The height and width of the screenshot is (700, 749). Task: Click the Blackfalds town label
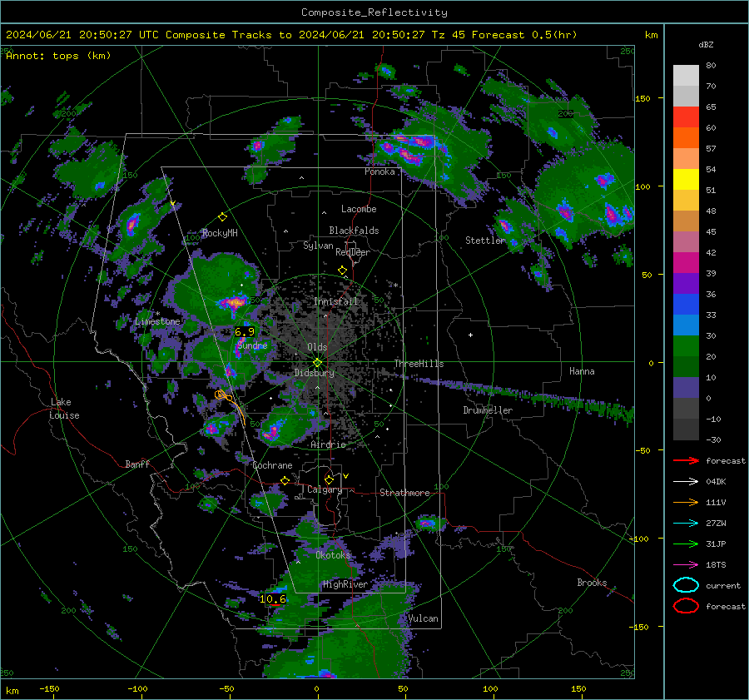(x=354, y=231)
